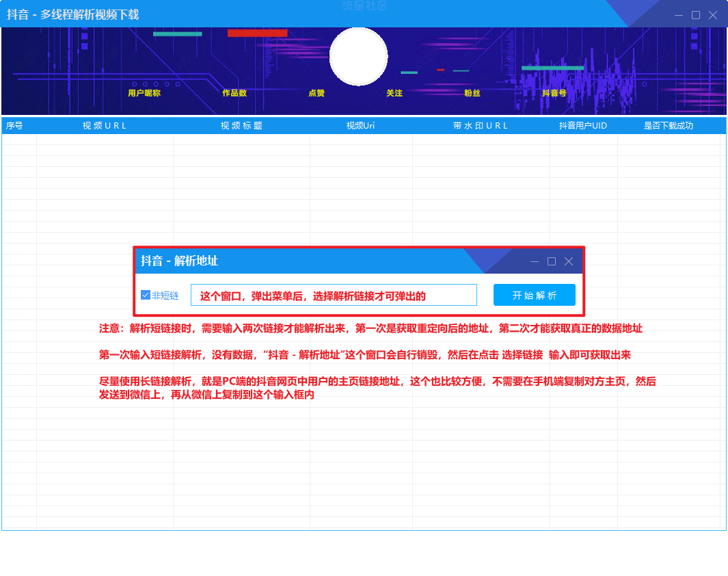Click the 开始解析 button
This screenshot has height=576, width=728.
tap(535, 295)
